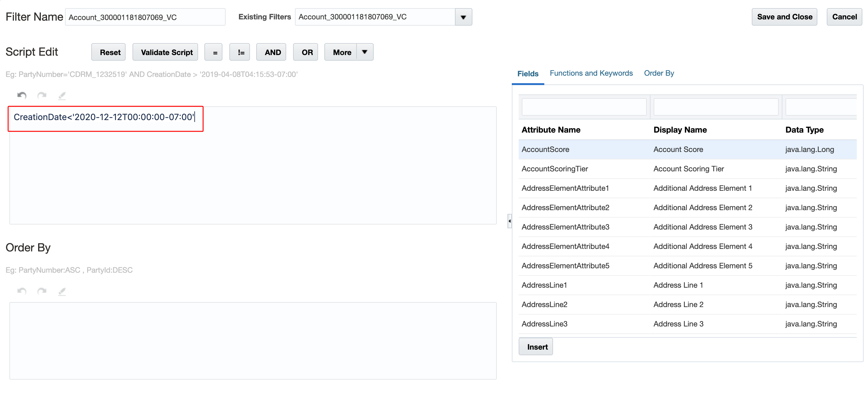Click redo icon above script editor
The height and width of the screenshot is (394, 868).
[x=42, y=95]
